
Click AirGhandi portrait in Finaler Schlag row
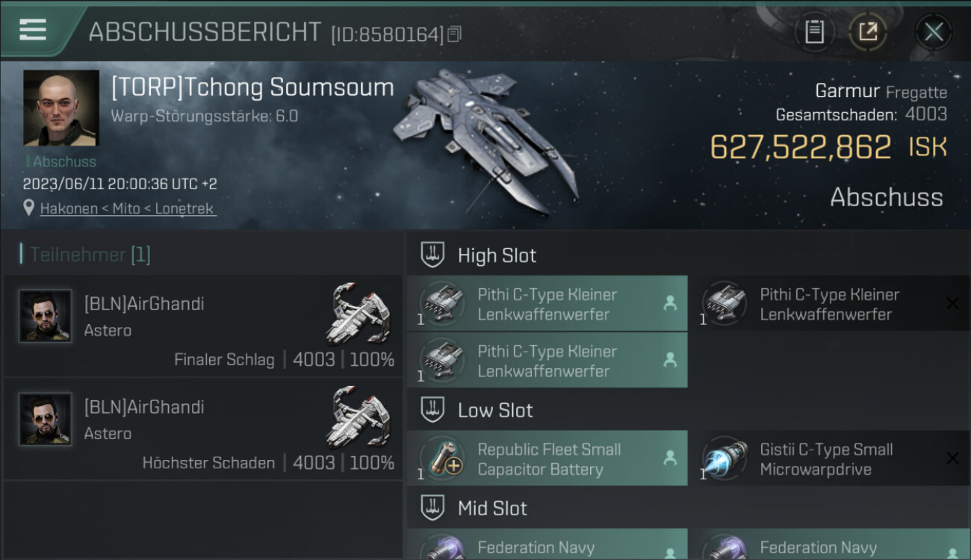(x=46, y=316)
